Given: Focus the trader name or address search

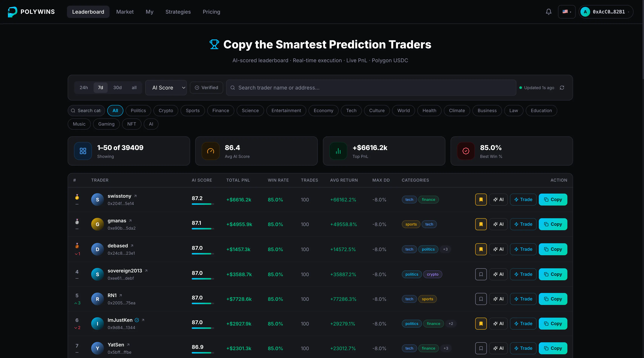Looking at the screenshot, I should [x=371, y=88].
